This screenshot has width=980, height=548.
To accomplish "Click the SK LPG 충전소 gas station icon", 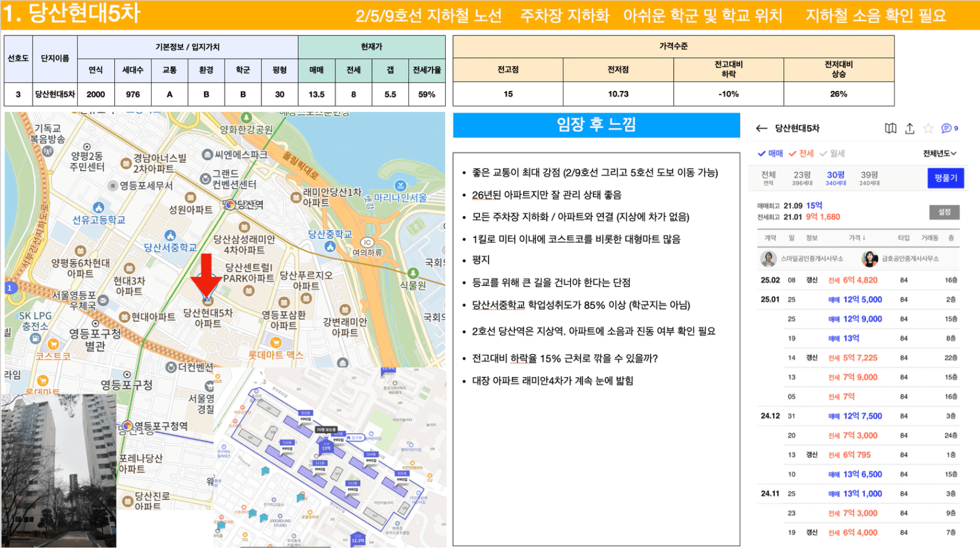I will coord(35,339).
